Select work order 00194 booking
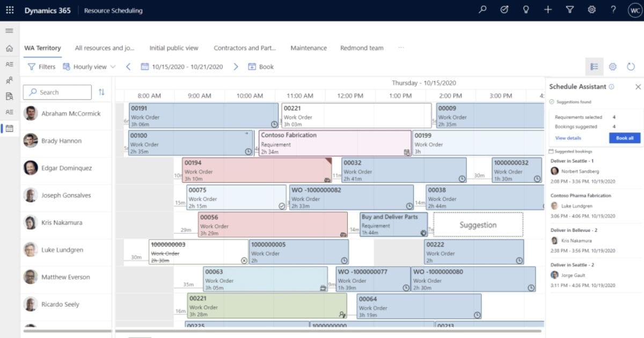 click(x=257, y=170)
